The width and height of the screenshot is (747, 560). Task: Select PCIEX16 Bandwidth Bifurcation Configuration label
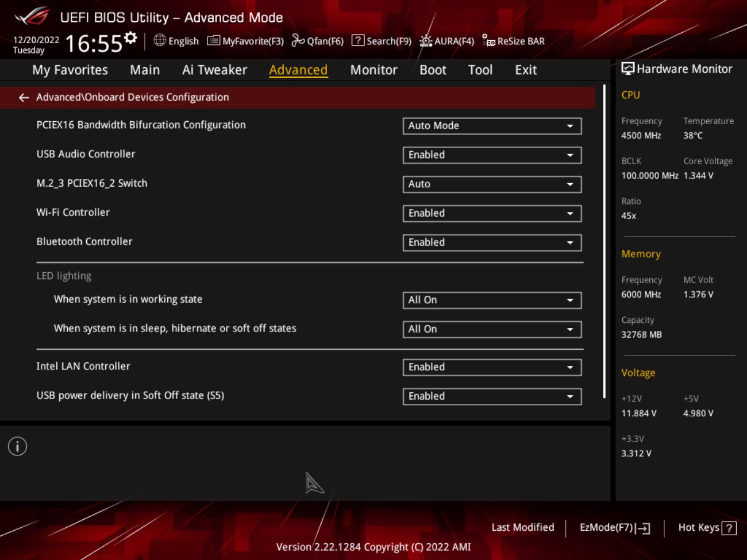pos(141,125)
